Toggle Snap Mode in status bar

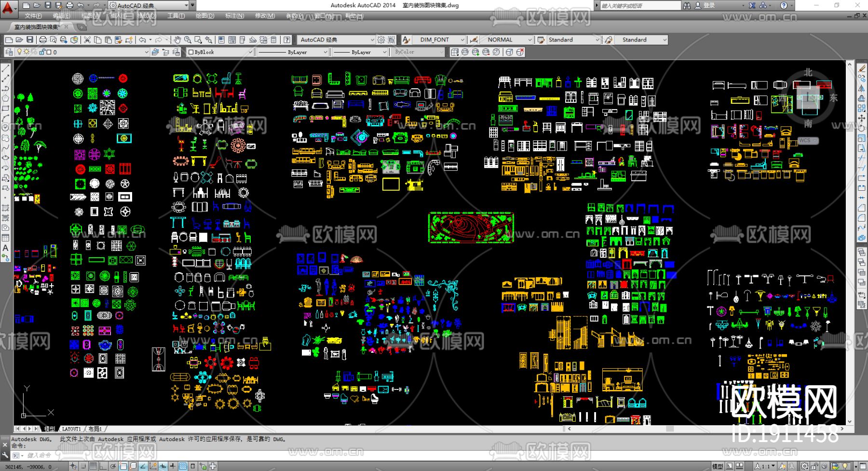83,466
